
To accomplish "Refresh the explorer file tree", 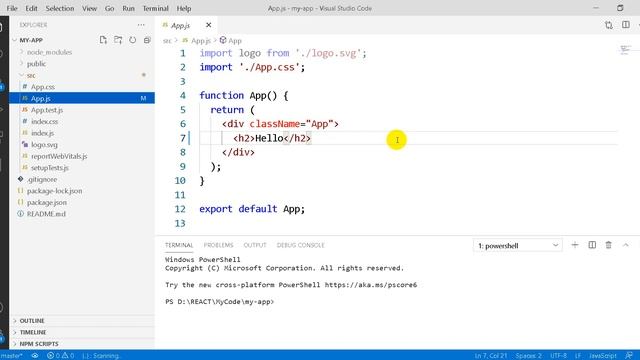I will [133, 40].
